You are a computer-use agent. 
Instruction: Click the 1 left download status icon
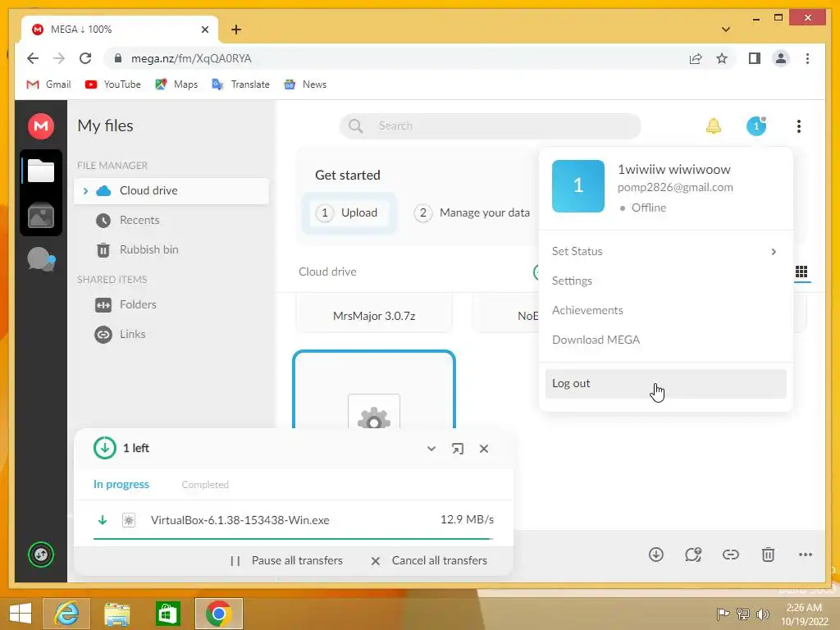[x=104, y=448]
